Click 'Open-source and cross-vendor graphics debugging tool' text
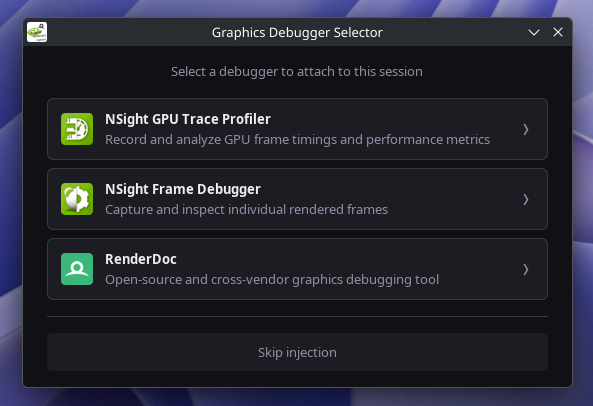 click(272, 279)
